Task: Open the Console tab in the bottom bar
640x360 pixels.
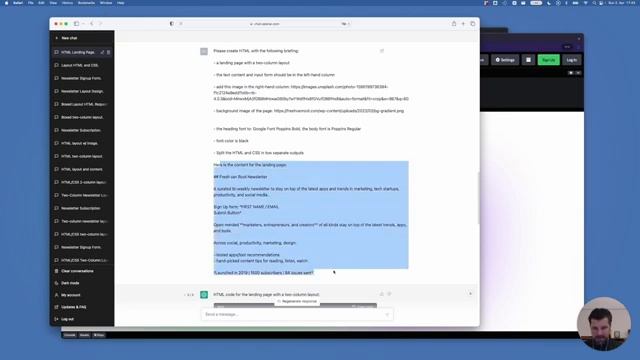Action: click(x=70, y=335)
